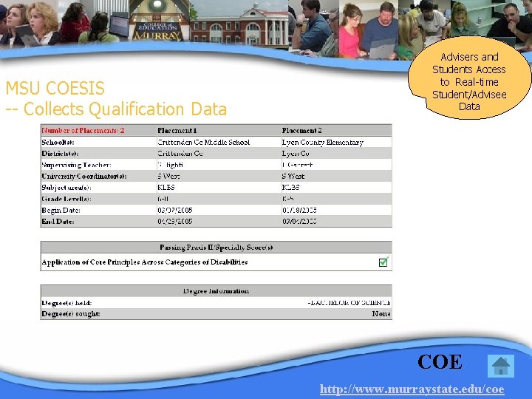Click the home icon button
532x399 pixels.
click(x=501, y=366)
